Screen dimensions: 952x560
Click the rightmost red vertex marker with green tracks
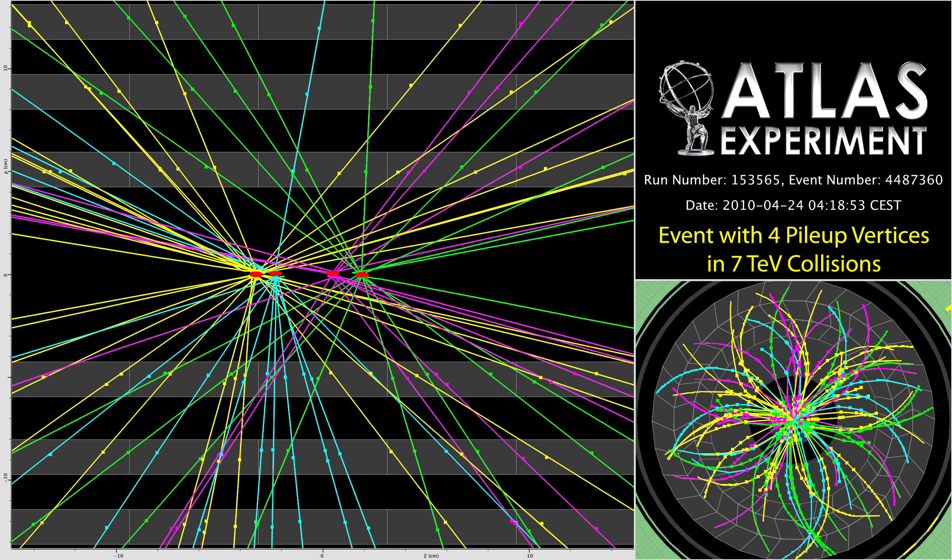(x=361, y=274)
